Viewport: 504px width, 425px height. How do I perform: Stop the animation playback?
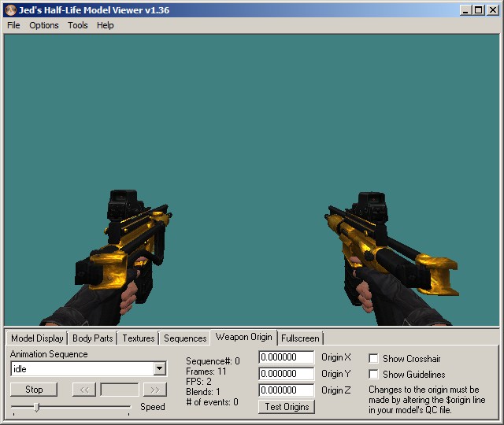click(34, 390)
